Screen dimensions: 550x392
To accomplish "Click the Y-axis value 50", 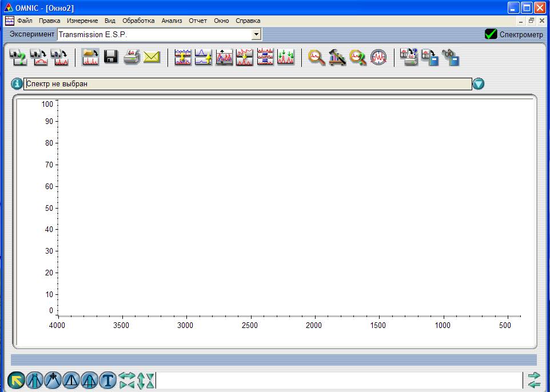I will tap(49, 208).
